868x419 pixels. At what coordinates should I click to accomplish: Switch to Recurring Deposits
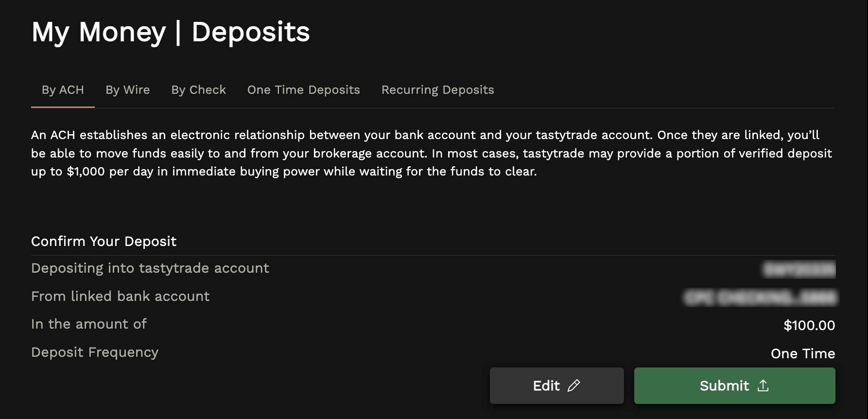tap(437, 89)
